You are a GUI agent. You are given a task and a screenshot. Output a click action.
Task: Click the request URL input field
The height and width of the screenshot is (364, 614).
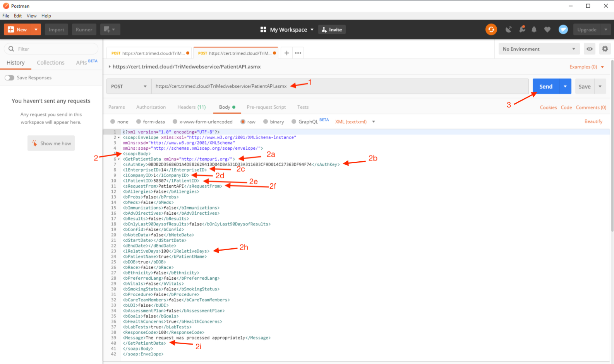tap(340, 86)
